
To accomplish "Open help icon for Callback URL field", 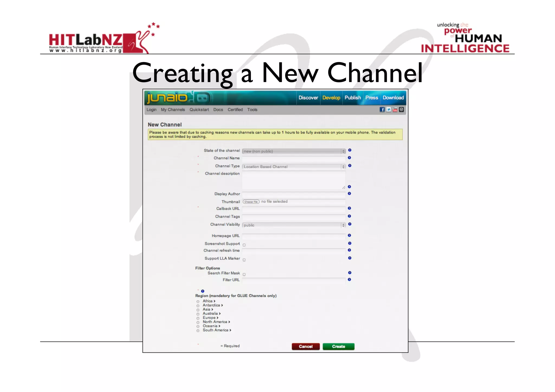I will click(x=349, y=208).
